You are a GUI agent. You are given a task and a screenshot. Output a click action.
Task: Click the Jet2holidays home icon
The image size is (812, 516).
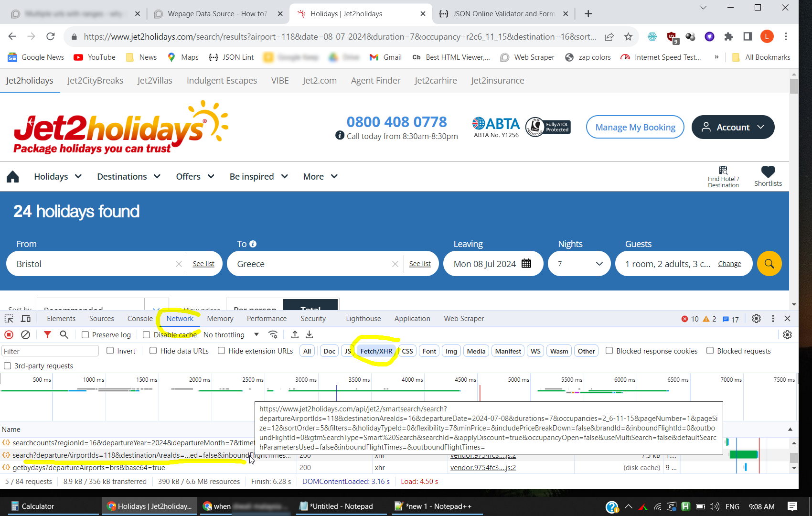pyautogui.click(x=13, y=177)
